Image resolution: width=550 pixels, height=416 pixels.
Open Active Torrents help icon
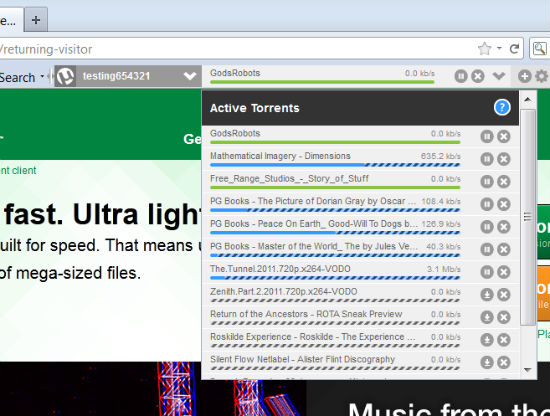point(502,107)
